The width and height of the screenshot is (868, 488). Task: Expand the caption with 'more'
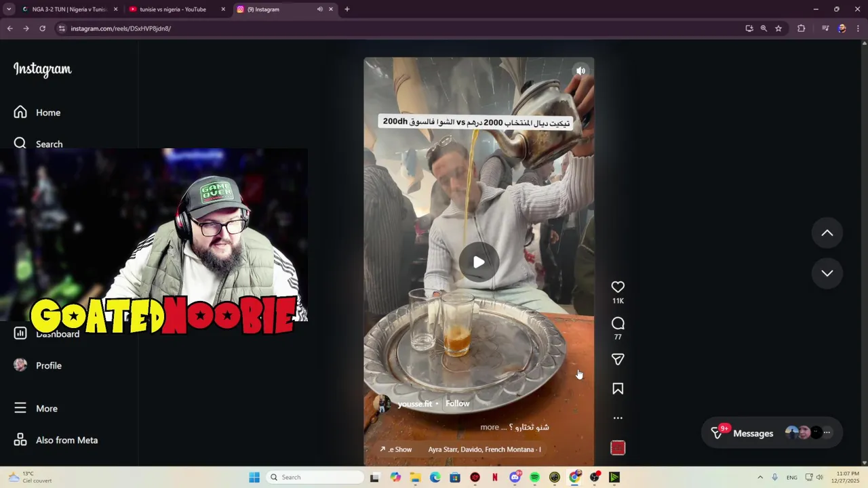489,427
